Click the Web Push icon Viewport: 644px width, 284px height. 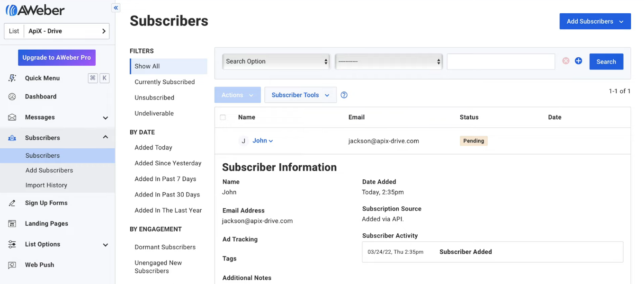[x=12, y=265]
